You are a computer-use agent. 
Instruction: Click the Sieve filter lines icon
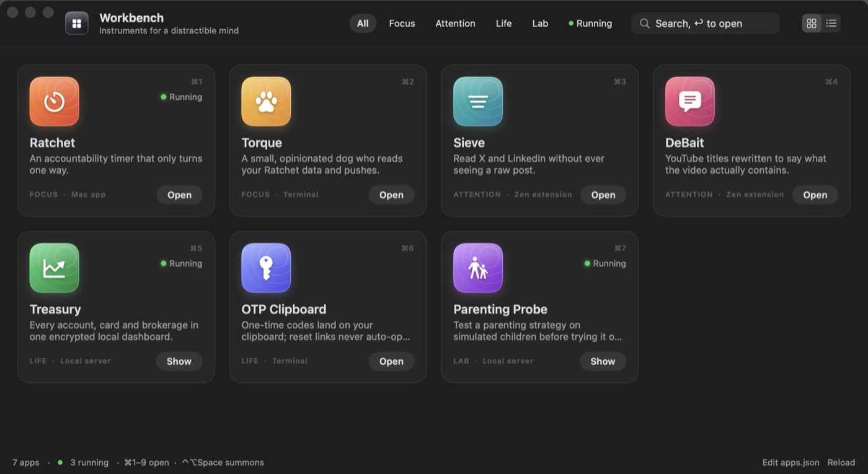coord(478,101)
